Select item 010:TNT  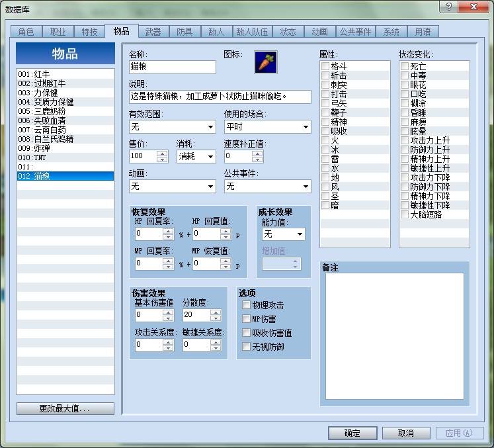tap(65, 157)
